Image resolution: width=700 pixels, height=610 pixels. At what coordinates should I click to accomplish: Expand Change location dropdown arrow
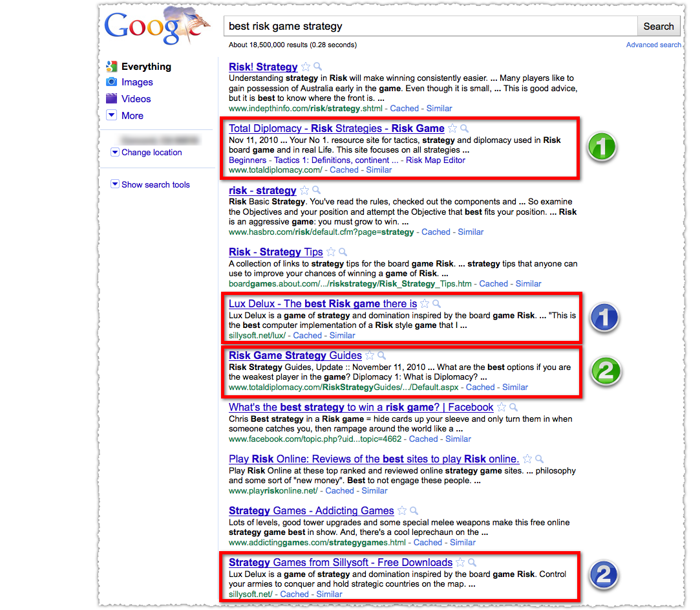(x=115, y=153)
